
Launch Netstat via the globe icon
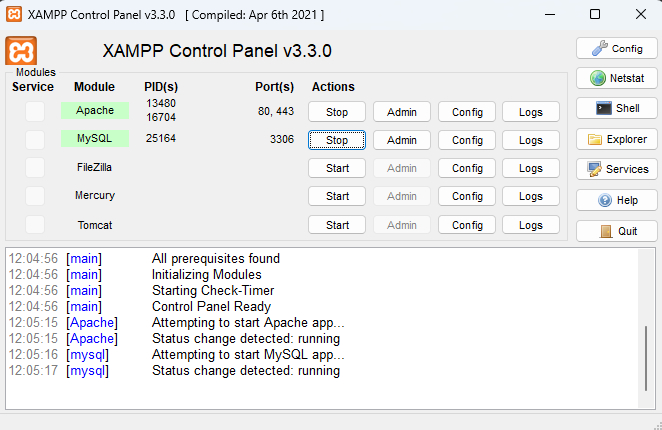599,78
